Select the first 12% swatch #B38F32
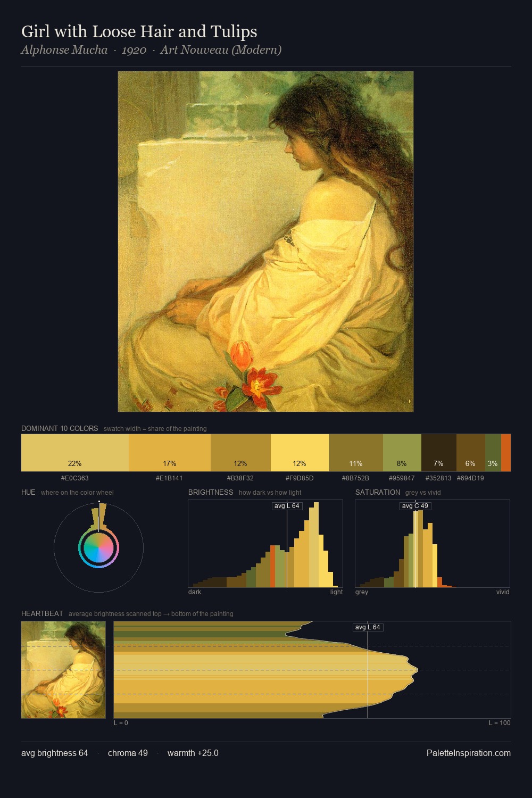The image size is (532, 798). [x=241, y=453]
